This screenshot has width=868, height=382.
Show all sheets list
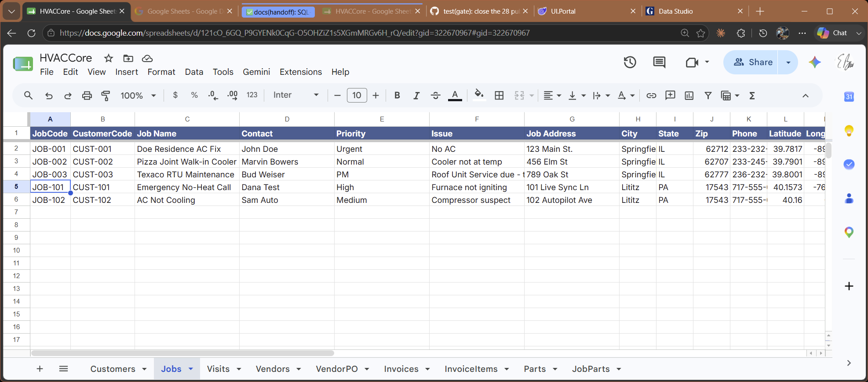(63, 369)
